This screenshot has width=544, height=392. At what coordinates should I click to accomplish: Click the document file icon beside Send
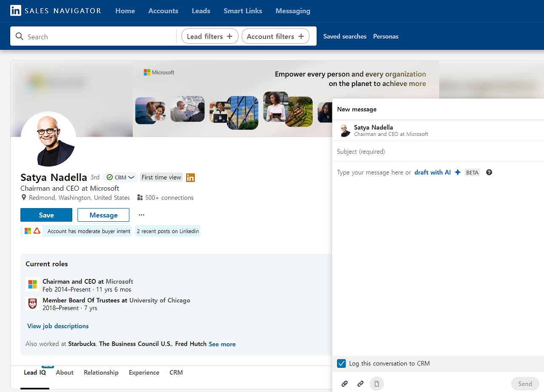click(x=377, y=384)
